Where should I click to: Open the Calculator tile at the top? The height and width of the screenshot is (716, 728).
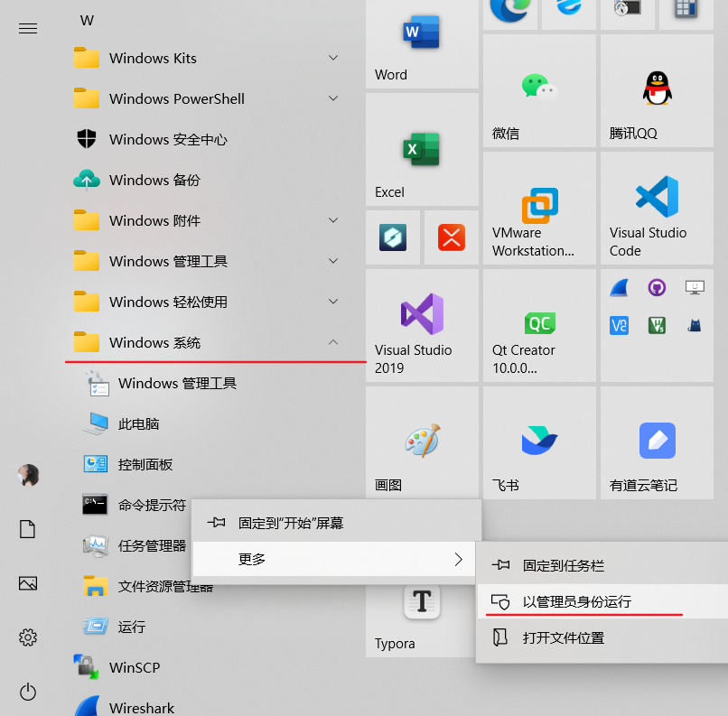[x=686, y=14]
